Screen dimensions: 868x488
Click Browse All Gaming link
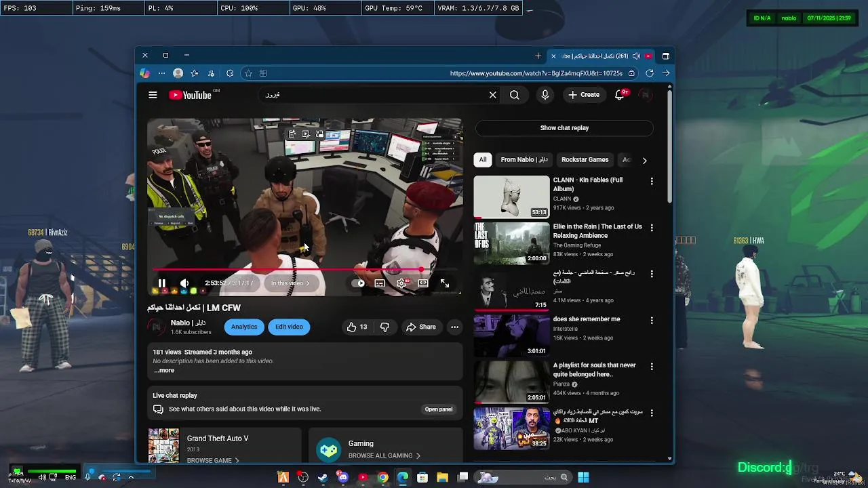384,455
